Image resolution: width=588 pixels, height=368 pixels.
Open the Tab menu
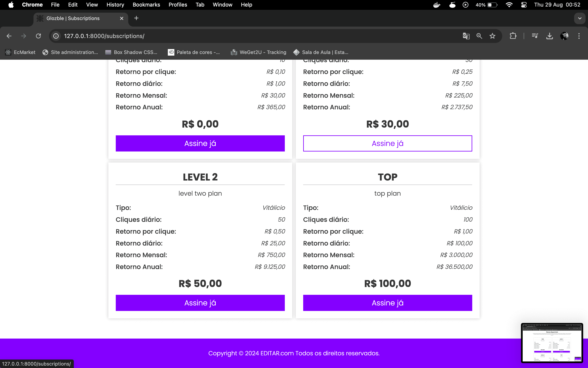click(200, 5)
